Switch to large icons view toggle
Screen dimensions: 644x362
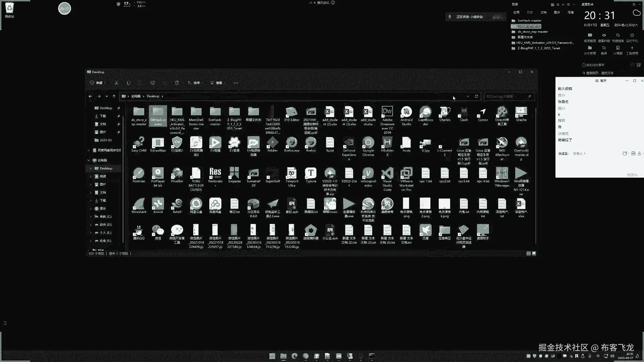[x=534, y=253]
